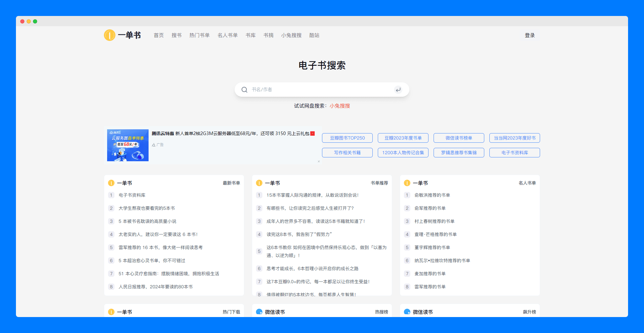The width and height of the screenshot is (644, 333).
Task: Open the 罗辑思维推荐书集锦 shortcut
Action: pyautogui.click(x=458, y=153)
